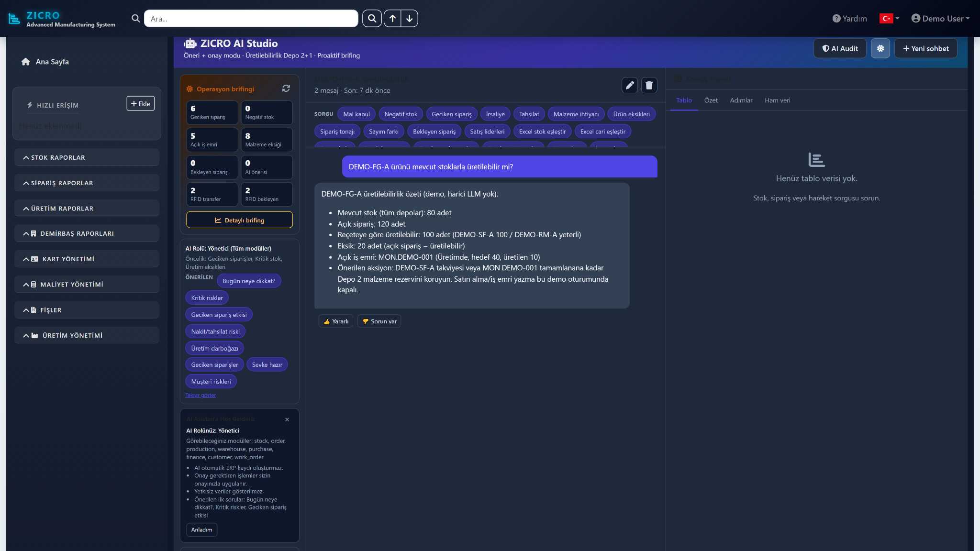
Task: Expand DEMİRBAŞ RAPORLARI section
Action: click(x=87, y=233)
